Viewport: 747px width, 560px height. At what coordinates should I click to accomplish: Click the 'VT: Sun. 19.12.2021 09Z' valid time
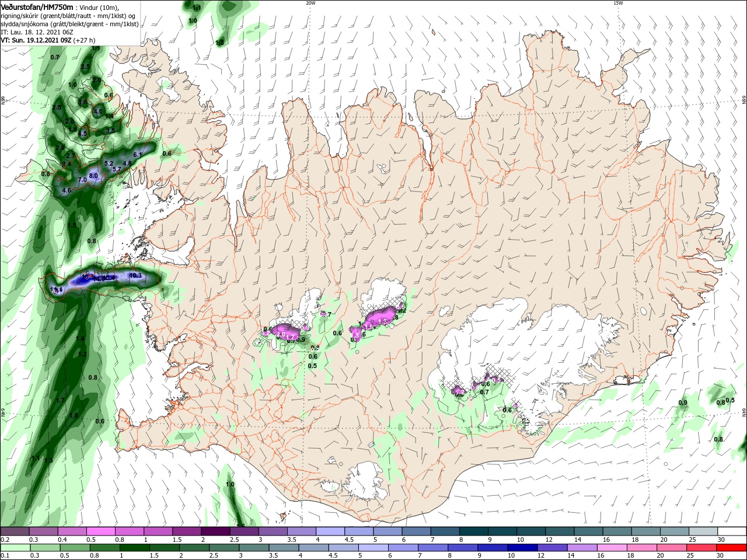[36, 40]
